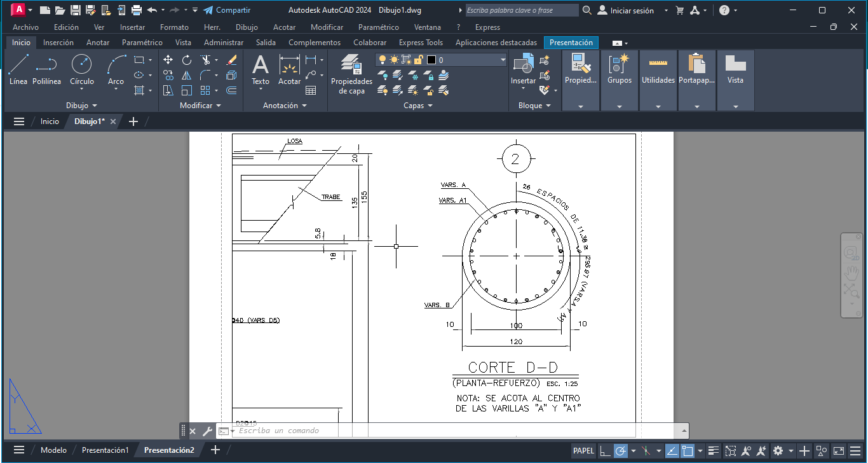Open the Grupos panel dropdown
Viewport: 868px width, 463px height.
pyautogui.click(x=620, y=107)
